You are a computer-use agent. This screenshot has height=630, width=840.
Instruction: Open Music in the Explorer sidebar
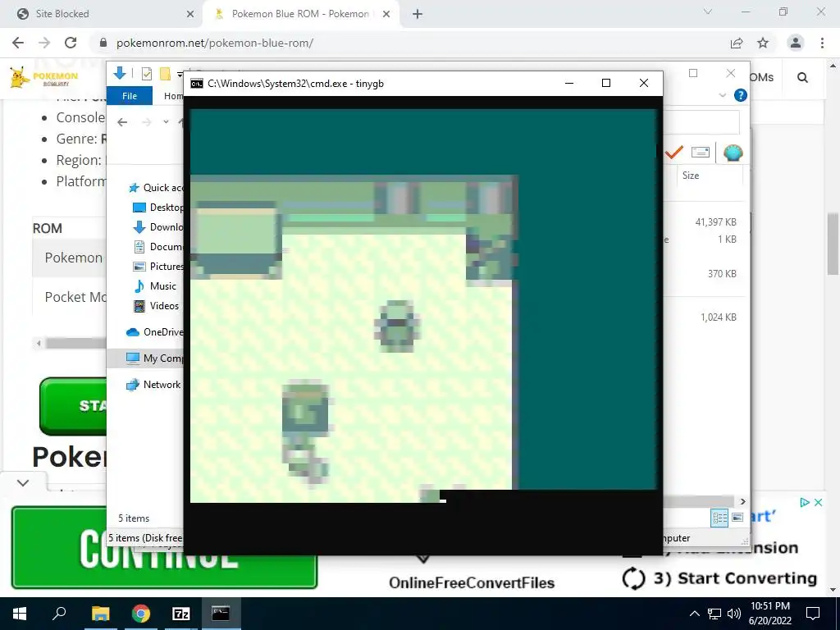[155, 286]
